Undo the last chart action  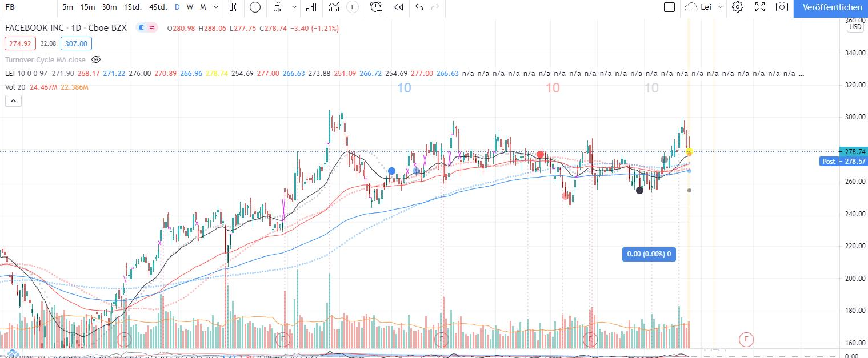[419, 7]
